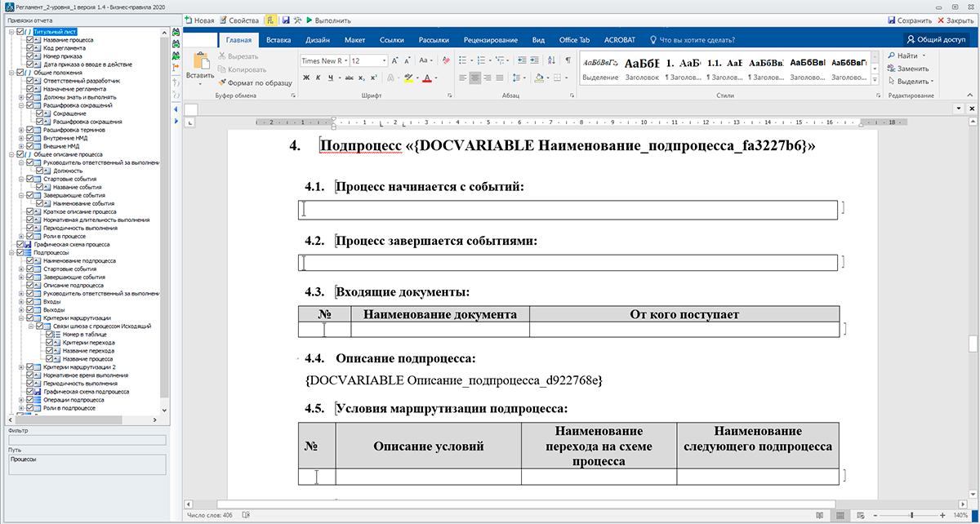Click the center alignment icon
The image size is (980, 524).
[475, 78]
